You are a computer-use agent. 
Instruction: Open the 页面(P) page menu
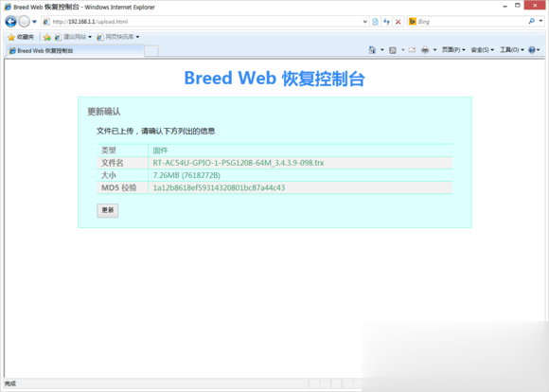tap(453, 50)
